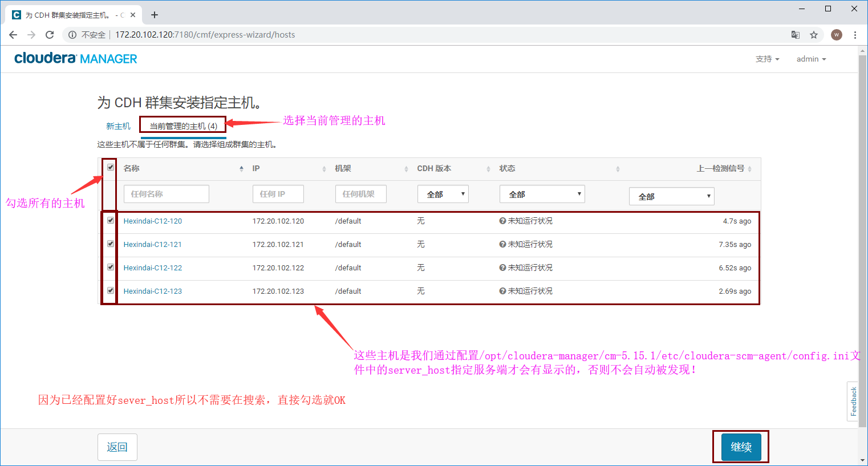Click the 2.69s ago heartbeat value

[735, 291]
